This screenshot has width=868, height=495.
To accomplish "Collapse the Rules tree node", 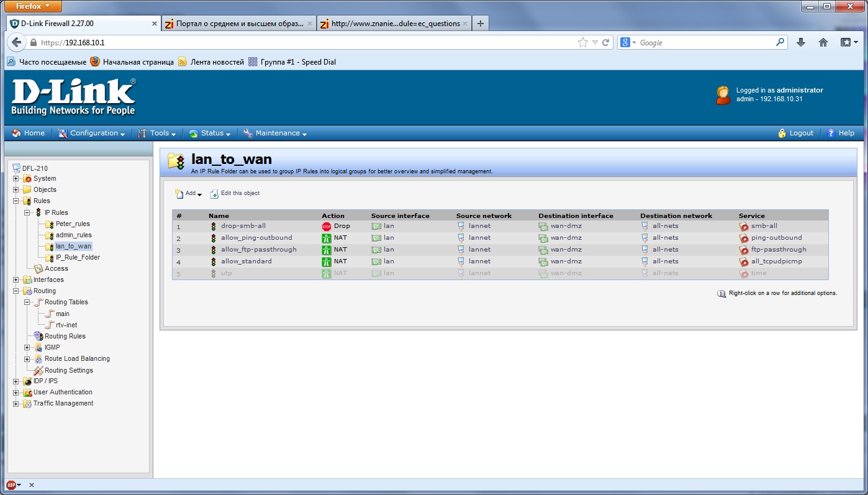I will click(16, 201).
